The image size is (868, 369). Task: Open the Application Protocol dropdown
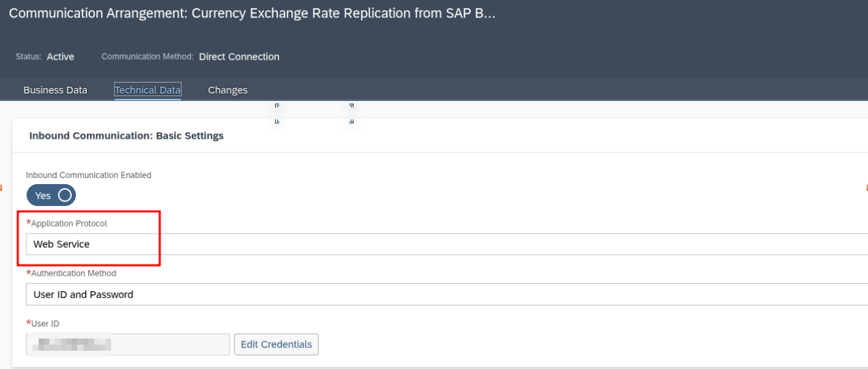[446, 244]
